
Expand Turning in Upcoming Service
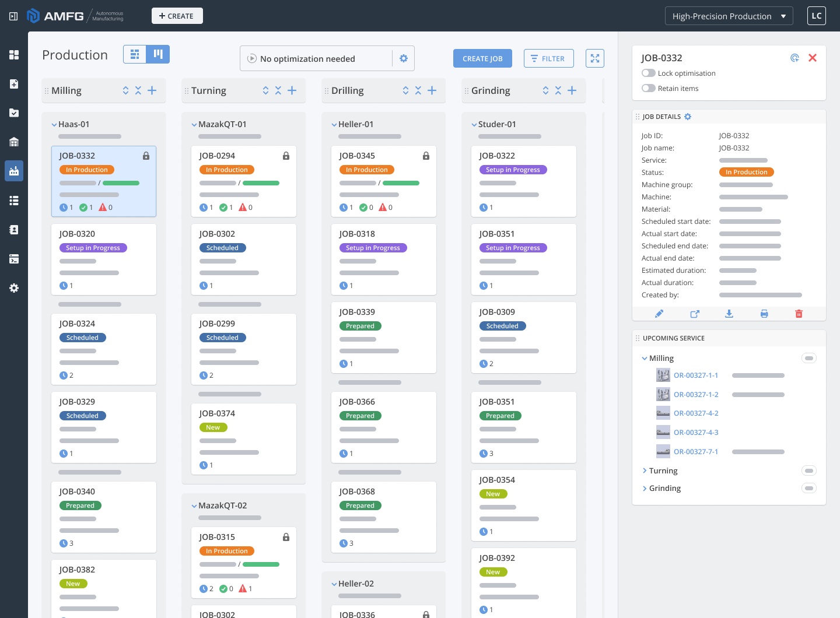coord(645,470)
